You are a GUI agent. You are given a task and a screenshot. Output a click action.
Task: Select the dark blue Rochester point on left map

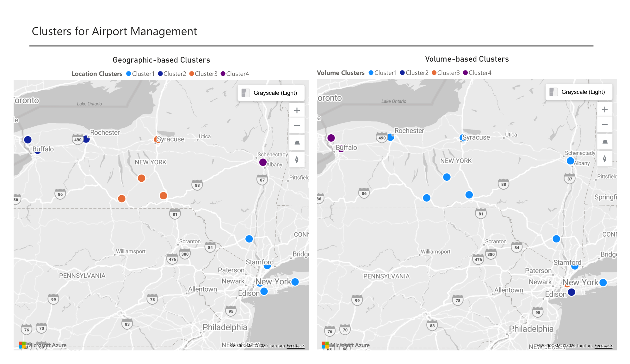[x=86, y=139]
